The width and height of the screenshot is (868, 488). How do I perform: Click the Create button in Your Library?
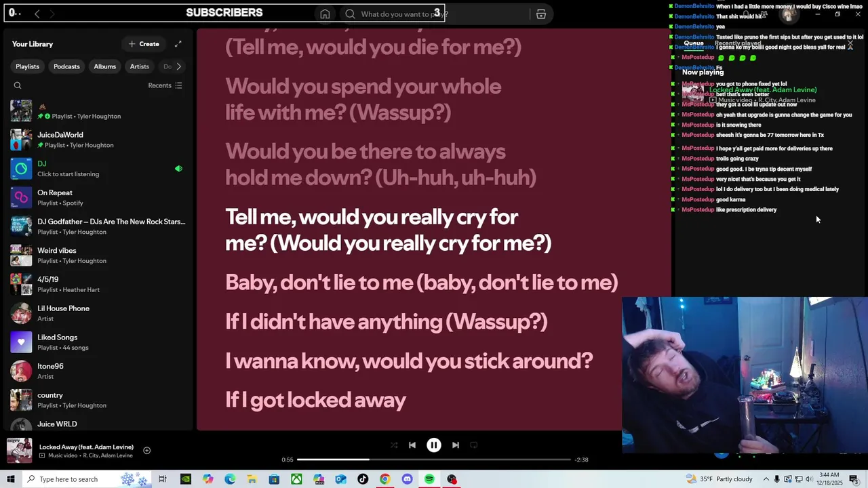coord(144,44)
